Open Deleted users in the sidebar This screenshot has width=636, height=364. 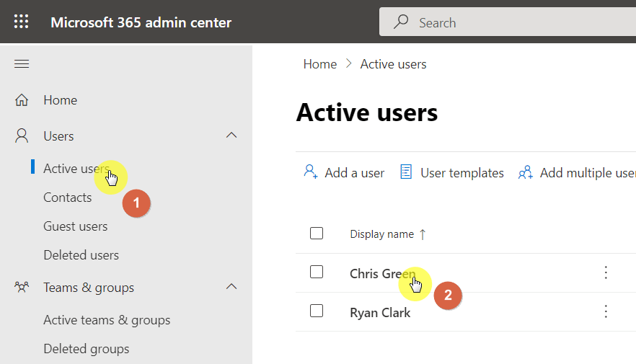(x=81, y=255)
